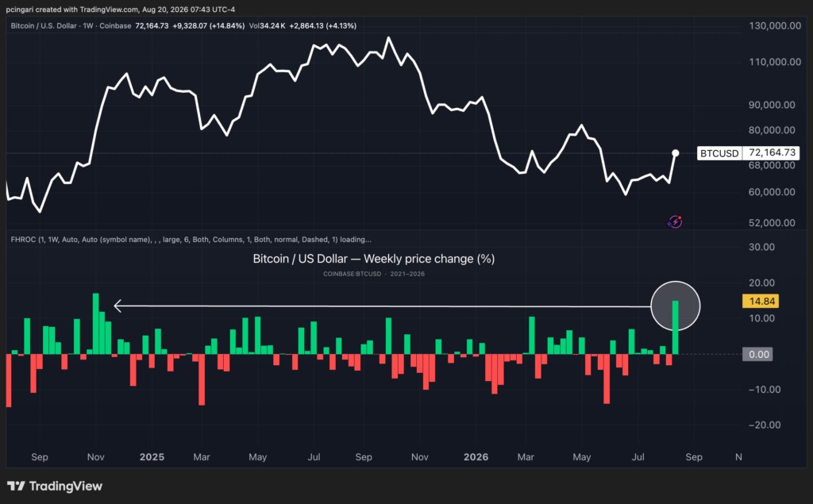The height and width of the screenshot is (504, 813).
Task: Click the Weekly price change (%) title
Action: (x=430, y=259)
